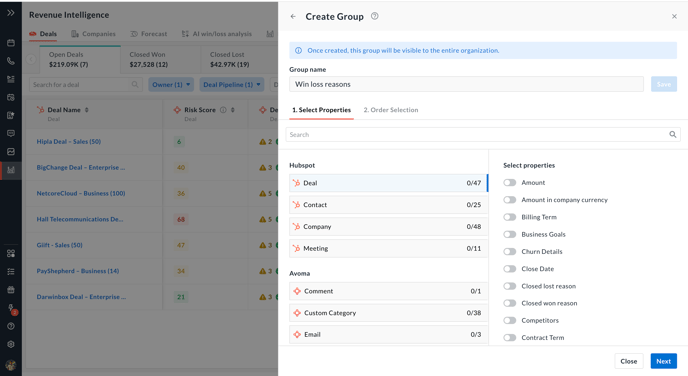Click the search magnifier in properties search
Viewport: 688px width, 376px height.
click(x=672, y=135)
